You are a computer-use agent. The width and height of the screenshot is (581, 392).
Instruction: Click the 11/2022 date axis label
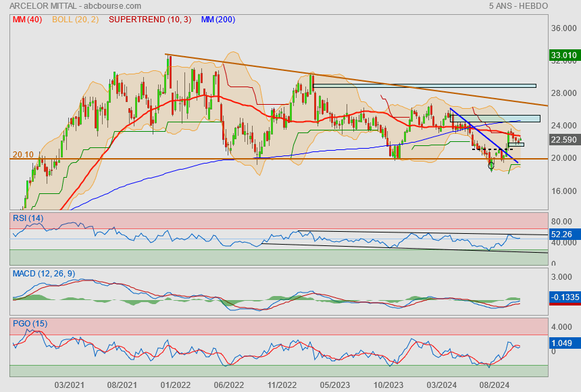(282, 385)
